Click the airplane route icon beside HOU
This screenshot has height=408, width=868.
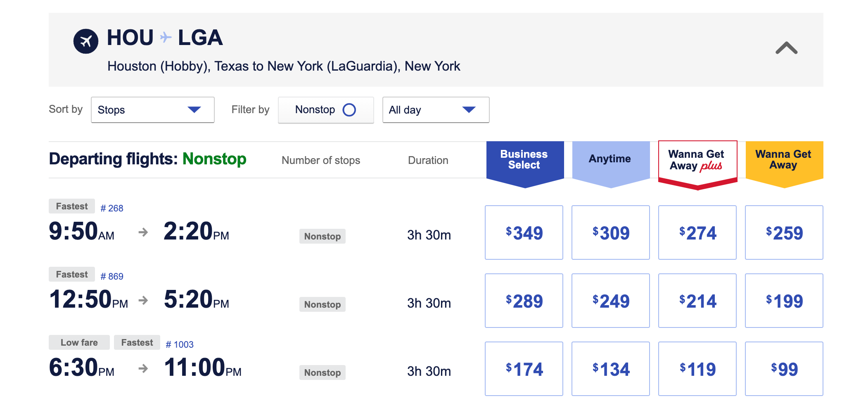click(x=85, y=39)
